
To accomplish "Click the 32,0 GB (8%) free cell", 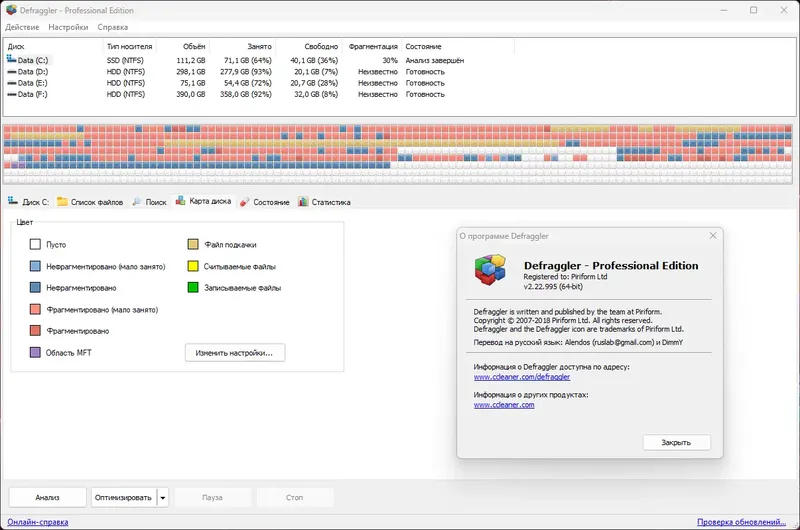I will pos(316,94).
